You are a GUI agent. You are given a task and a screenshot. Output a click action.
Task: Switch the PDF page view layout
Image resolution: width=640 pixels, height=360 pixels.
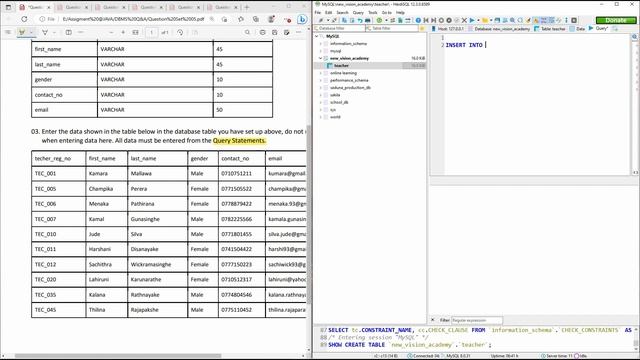[69, 32]
